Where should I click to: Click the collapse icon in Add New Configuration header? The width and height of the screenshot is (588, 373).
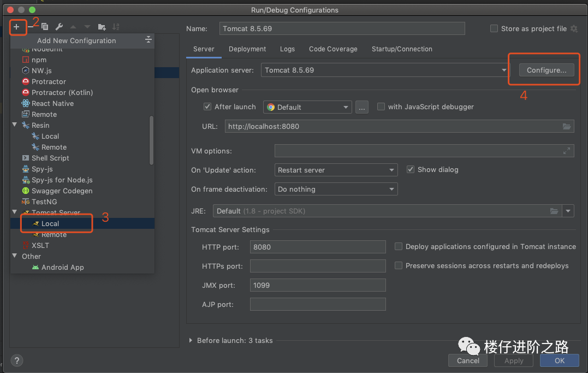click(x=149, y=39)
